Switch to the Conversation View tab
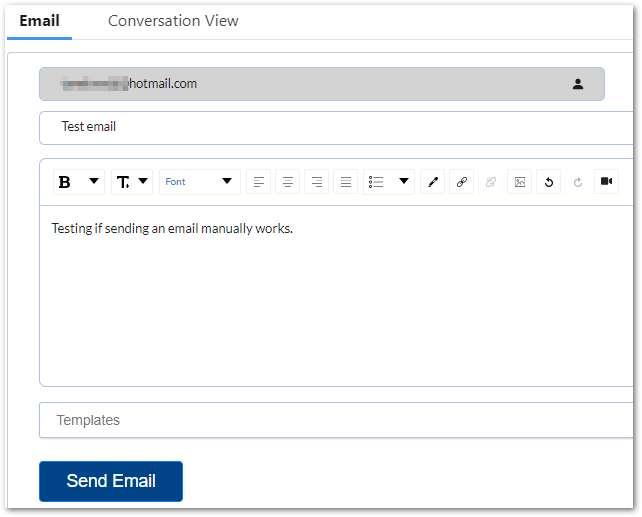The image size is (642, 517). point(173,21)
